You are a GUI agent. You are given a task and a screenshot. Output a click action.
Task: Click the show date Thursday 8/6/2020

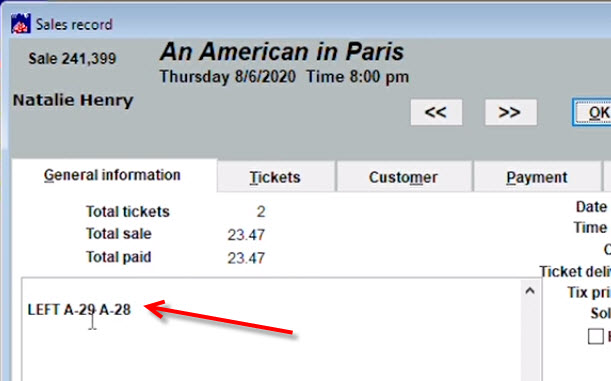tap(228, 77)
